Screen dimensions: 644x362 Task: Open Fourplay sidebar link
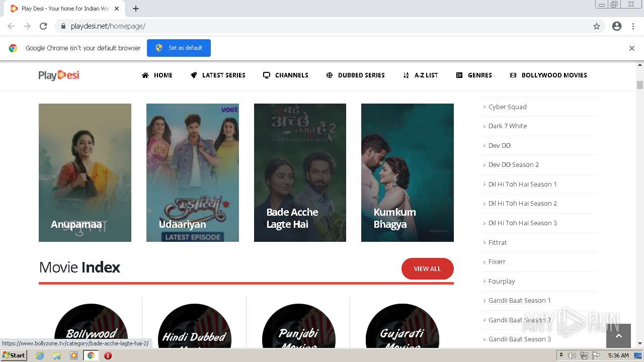click(x=502, y=281)
